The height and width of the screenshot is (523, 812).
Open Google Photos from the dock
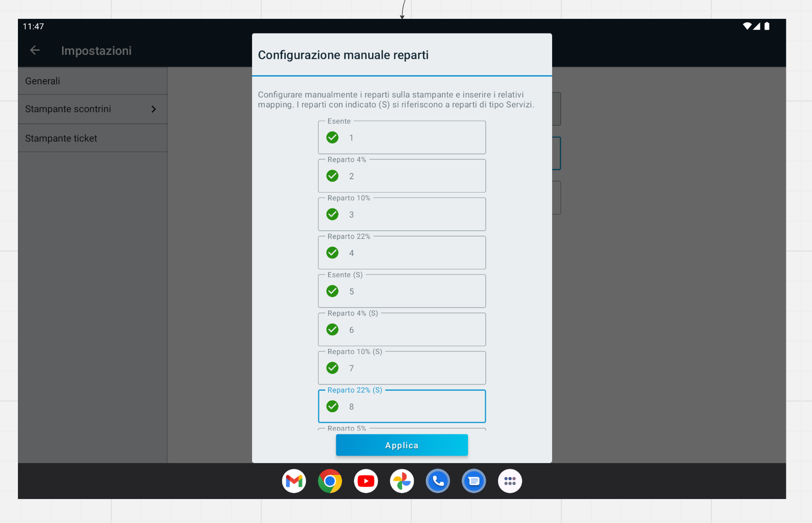(x=402, y=481)
